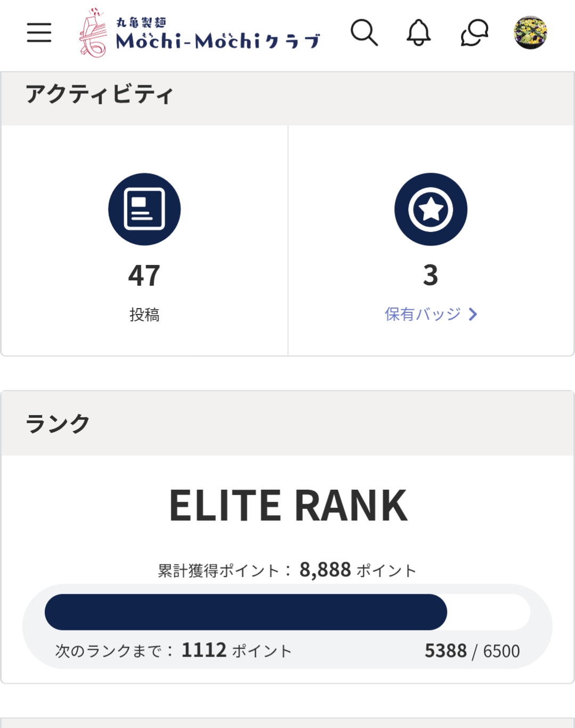Screen dimensions: 575x728
Task: Click the 投稿 label
Action: 144,315
